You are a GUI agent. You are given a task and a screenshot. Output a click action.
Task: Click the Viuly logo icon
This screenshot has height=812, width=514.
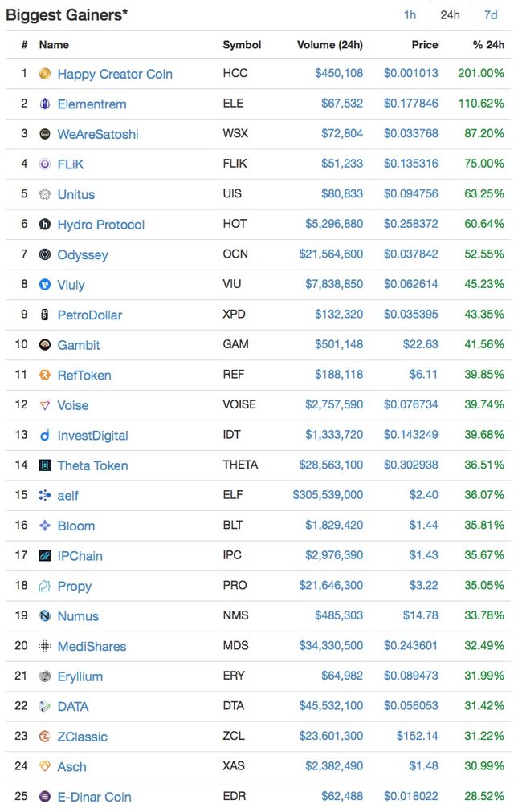tap(45, 285)
